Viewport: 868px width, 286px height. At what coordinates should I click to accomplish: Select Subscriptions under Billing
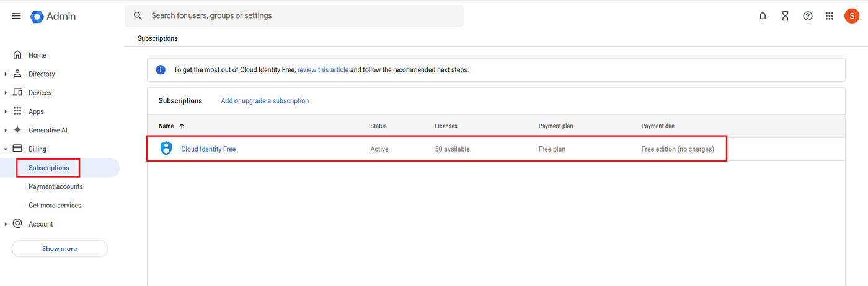click(49, 168)
